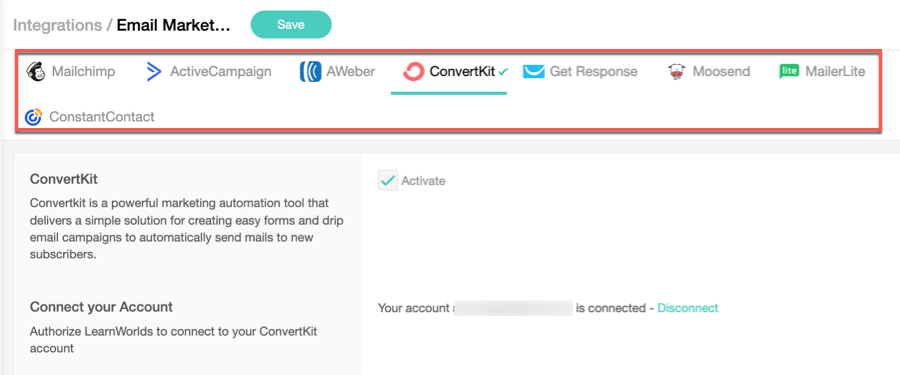Open the Get Response tab label
This screenshot has width=900, height=375.
(593, 72)
